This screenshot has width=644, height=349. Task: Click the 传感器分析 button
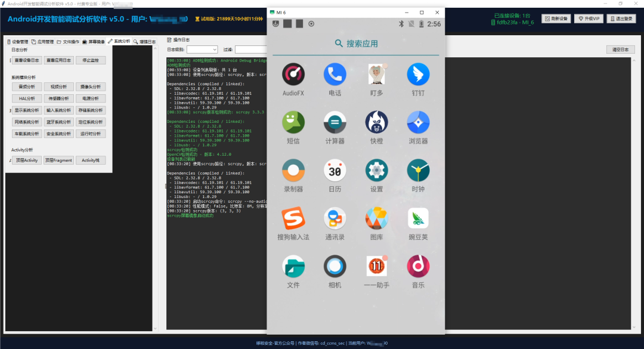pyautogui.click(x=58, y=98)
